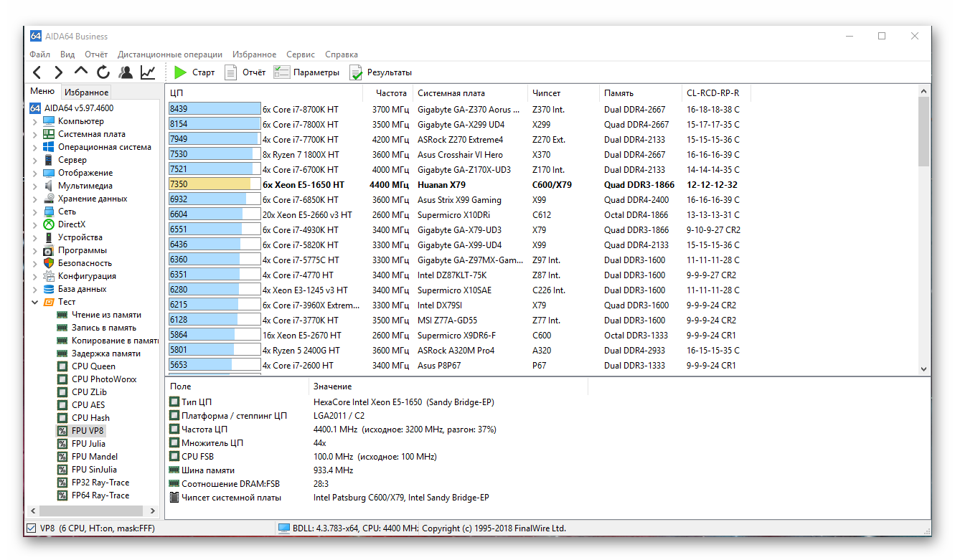Viewport: 955px width, 560px height.
Task: Open the Отчёт menu in the menu bar
Action: tap(96, 54)
